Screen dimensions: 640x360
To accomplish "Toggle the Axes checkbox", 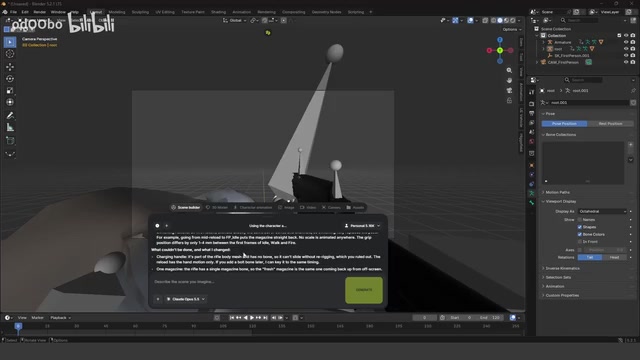I will [580, 250].
